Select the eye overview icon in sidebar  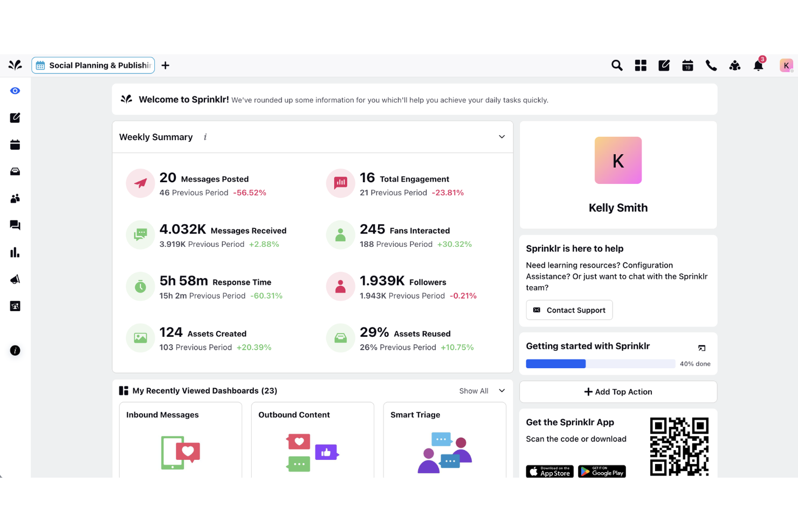[x=15, y=91]
